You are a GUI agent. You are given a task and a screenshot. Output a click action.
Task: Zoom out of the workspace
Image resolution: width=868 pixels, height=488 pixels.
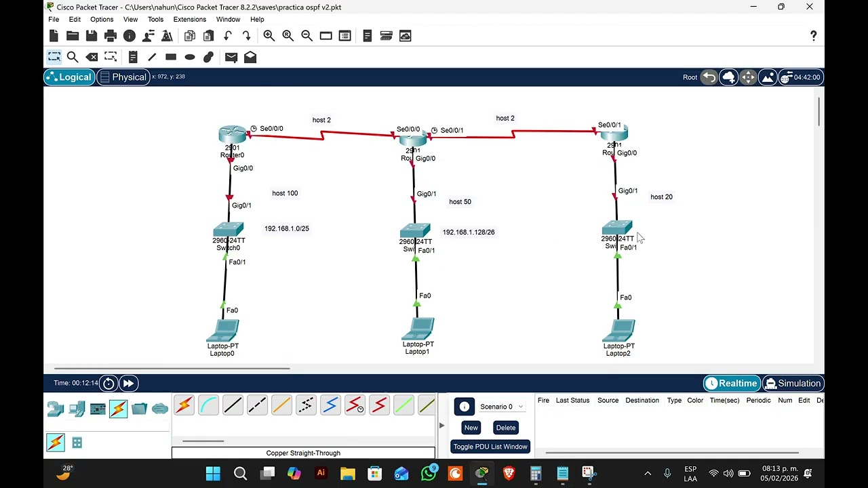(307, 36)
